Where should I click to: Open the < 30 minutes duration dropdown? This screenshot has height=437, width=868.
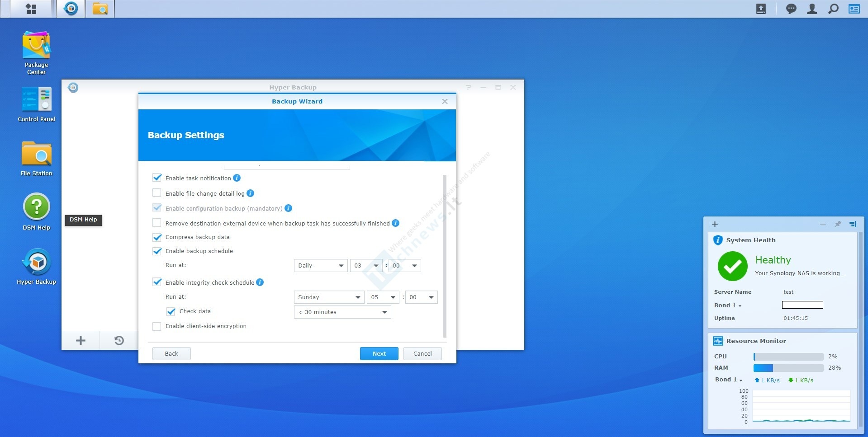(342, 312)
